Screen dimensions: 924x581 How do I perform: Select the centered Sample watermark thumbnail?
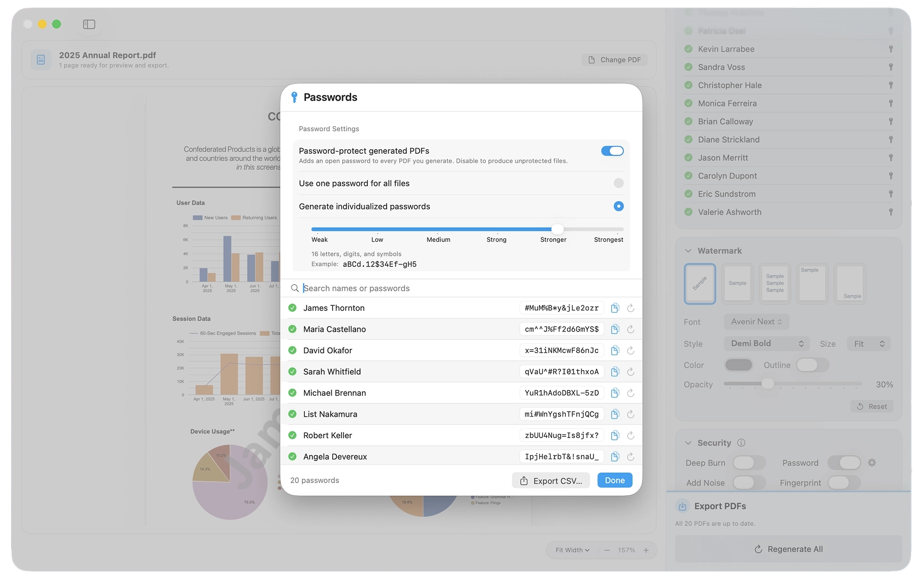(737, 284)
